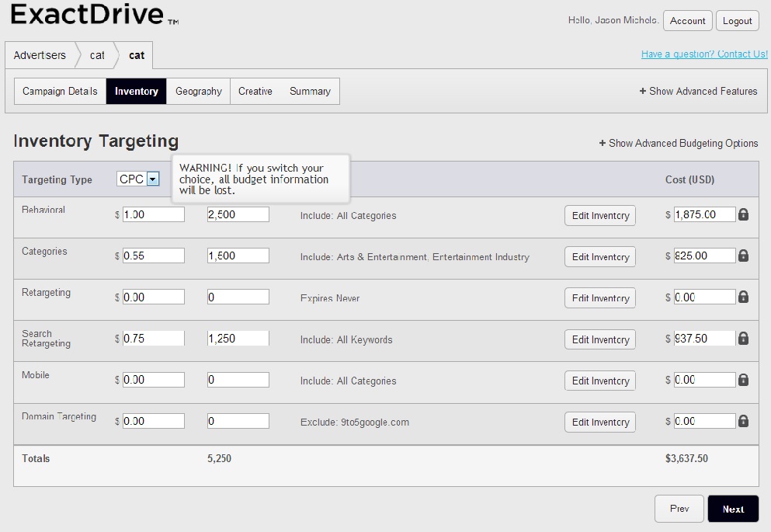Expand Show Advanced Features
The height and width of the screenshot is (532, 771).
(698, 91)
